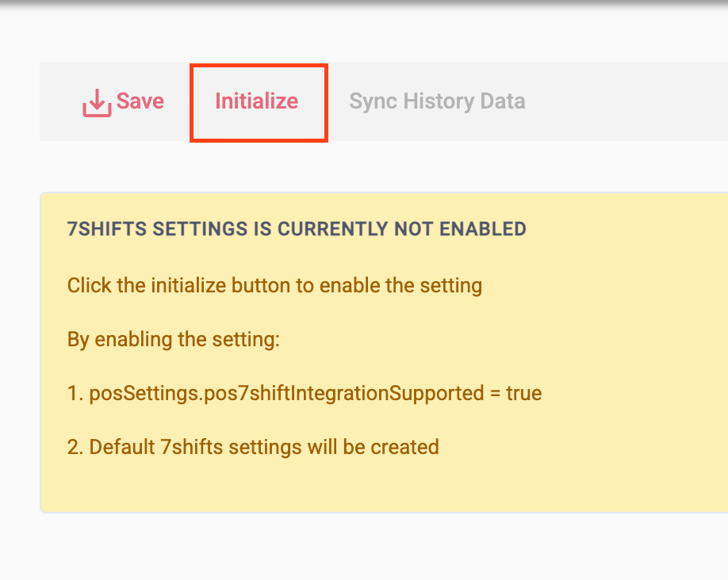Click Sync History Data

437,101
